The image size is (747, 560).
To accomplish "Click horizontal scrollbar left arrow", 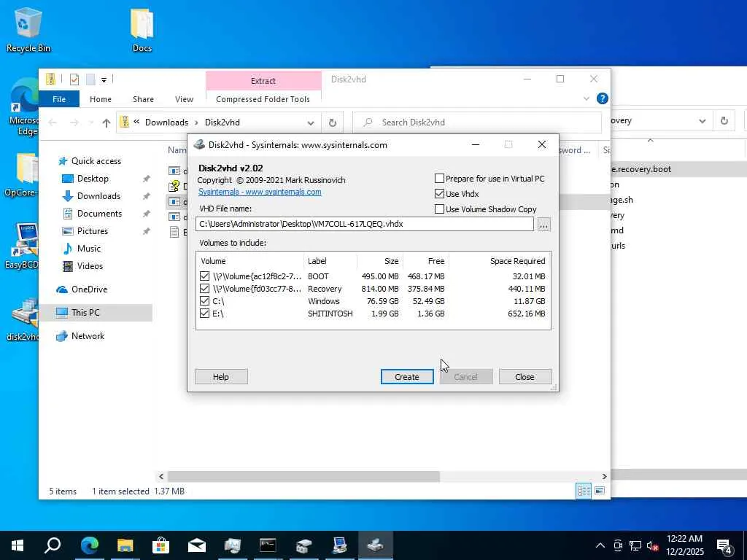I will click(x=161, y=476).
